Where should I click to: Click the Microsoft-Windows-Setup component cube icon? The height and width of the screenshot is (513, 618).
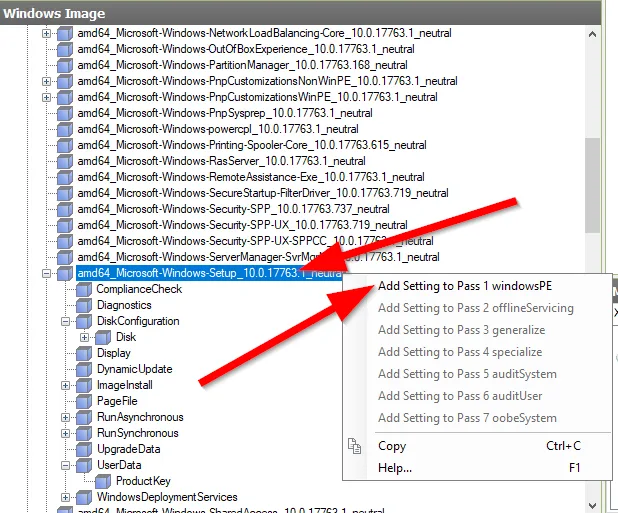point(65,273)
